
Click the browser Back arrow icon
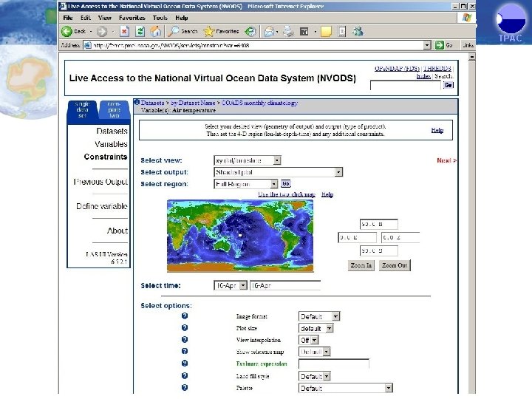point(66,31)
